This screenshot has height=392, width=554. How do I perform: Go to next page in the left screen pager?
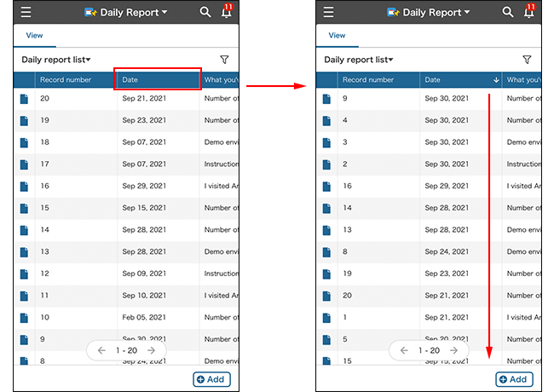[151, 350]
